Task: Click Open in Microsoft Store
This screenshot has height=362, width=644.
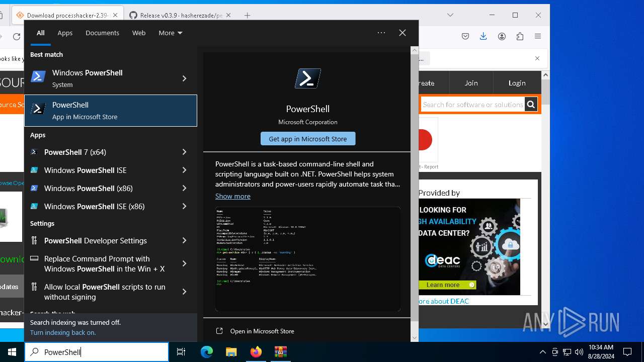Action: click(x=262, y=331)
